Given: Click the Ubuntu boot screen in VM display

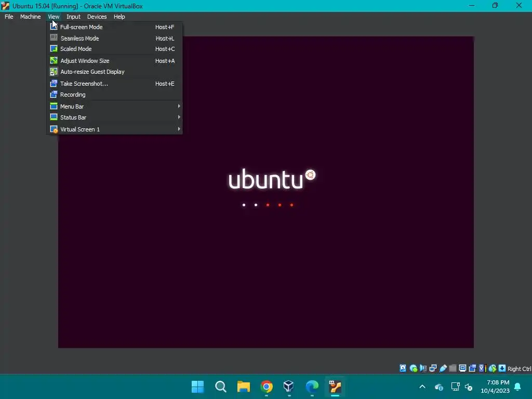Looking at the screenshot, I should 265,192.
